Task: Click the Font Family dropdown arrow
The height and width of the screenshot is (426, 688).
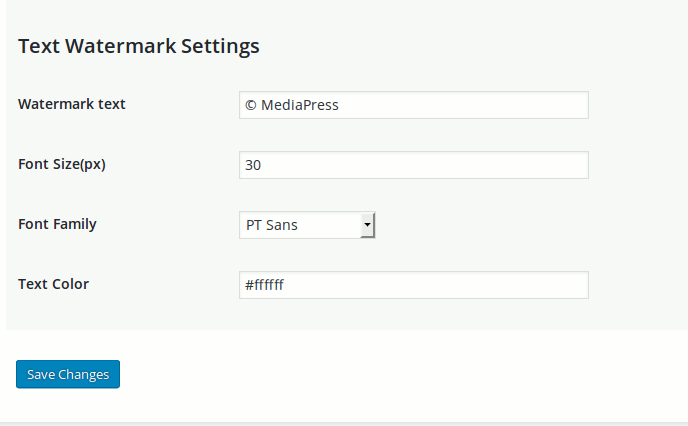Action: pyautogui.click(x=367, y=225)
